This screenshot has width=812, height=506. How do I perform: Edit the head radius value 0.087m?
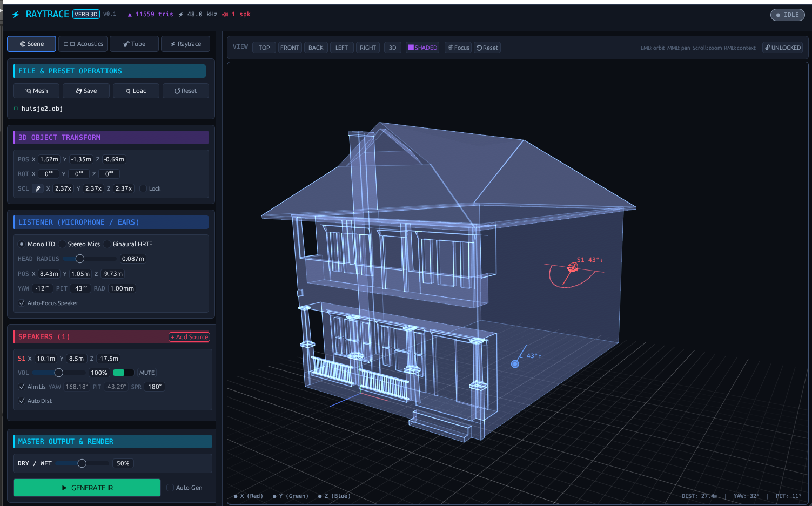(133, 259)
